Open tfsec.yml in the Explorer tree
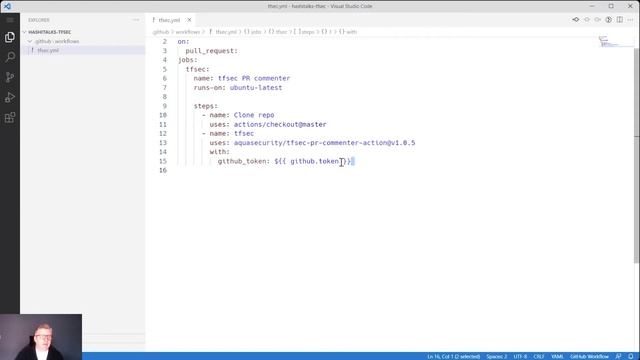 click(x=48, y=50)
